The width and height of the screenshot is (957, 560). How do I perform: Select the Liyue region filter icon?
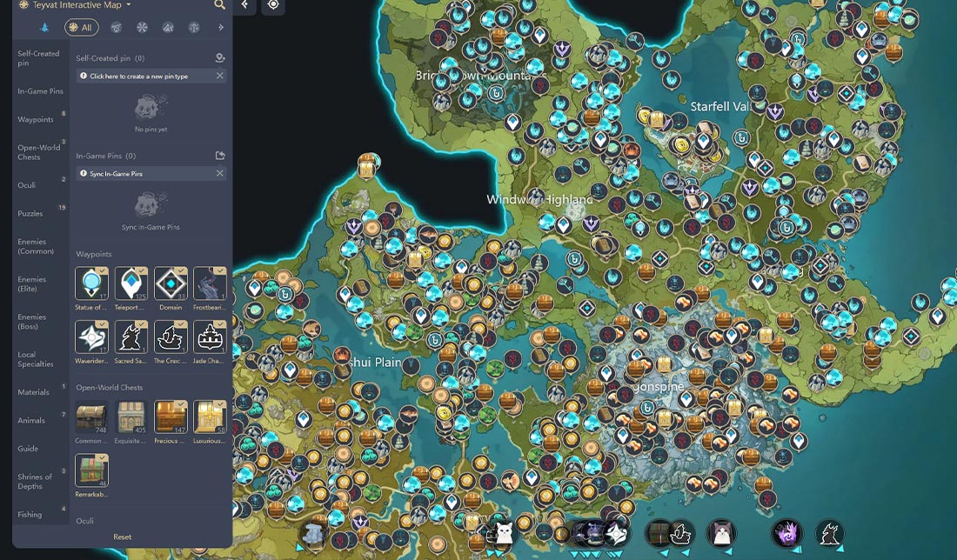pos(167,27)
